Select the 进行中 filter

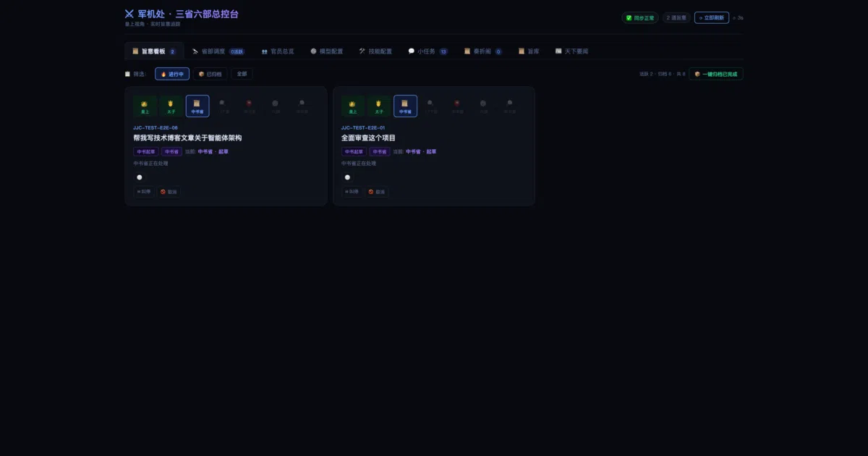pyautogui.click(x=172, y=74)
